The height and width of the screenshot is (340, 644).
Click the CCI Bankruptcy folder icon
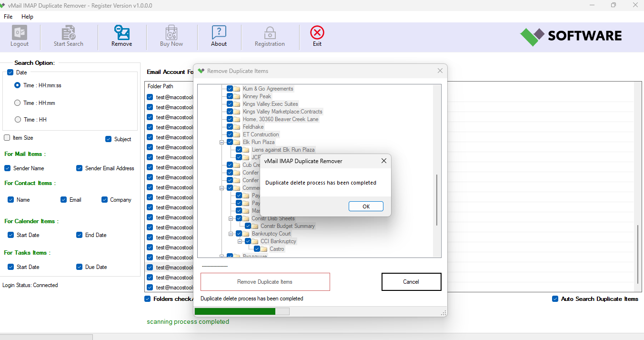(255, 241)
